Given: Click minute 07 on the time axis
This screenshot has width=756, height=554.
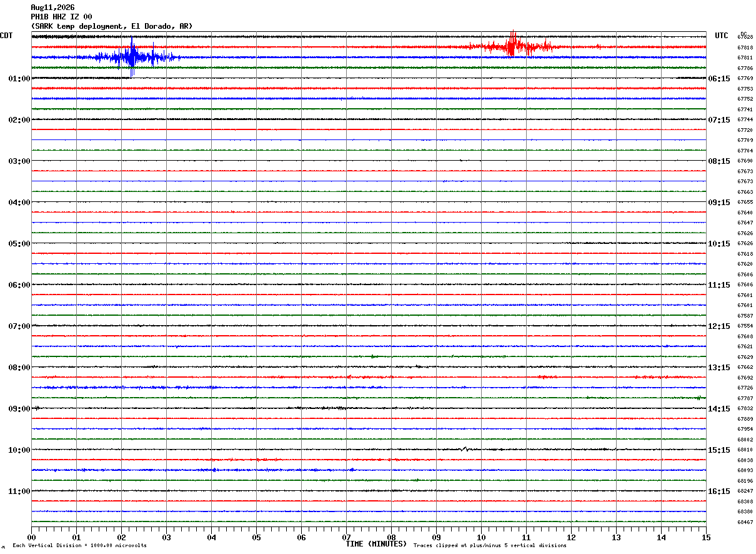Looking at the screenshot, I should [x=346, y=537].
